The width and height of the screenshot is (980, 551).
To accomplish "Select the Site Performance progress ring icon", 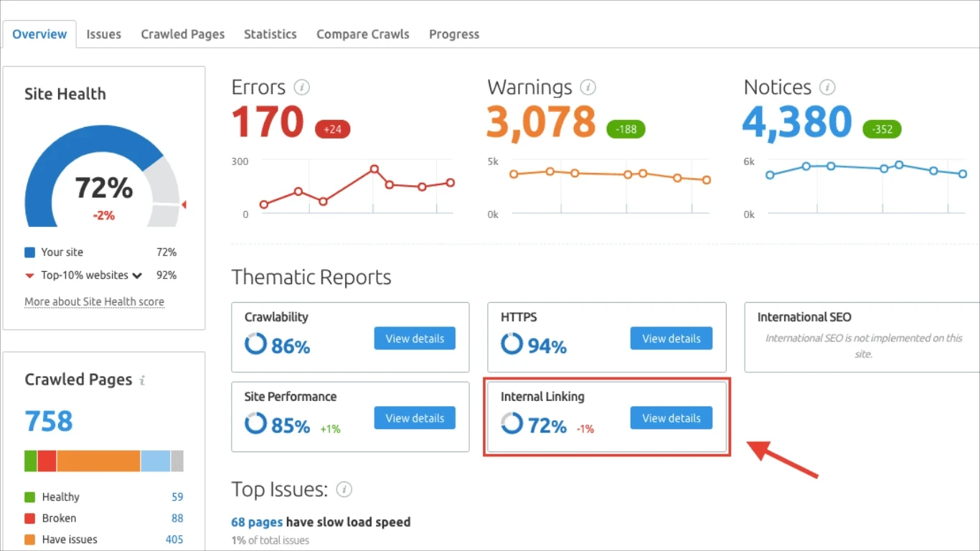I will coord(255,424).
